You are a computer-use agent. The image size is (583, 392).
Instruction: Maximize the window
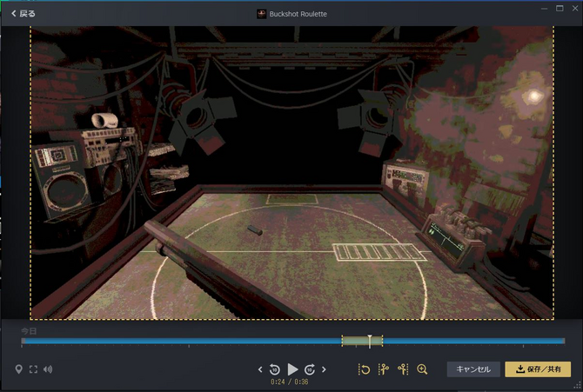point(559,8)
